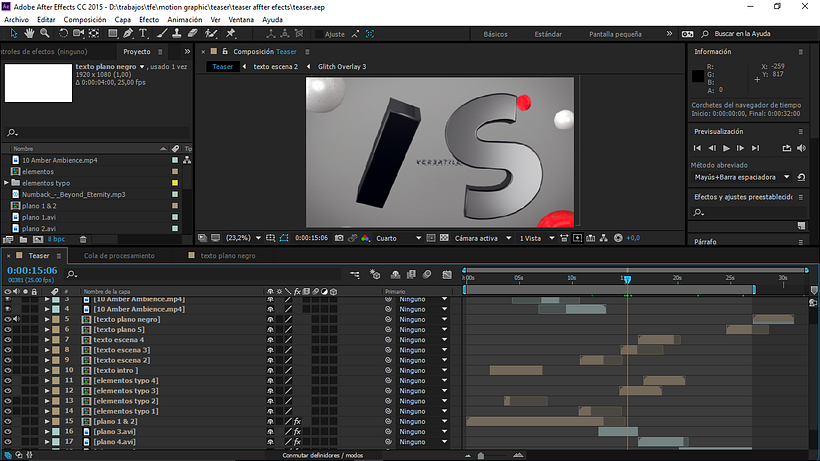Hide the texto escena 4 layer

coord(8,340)
